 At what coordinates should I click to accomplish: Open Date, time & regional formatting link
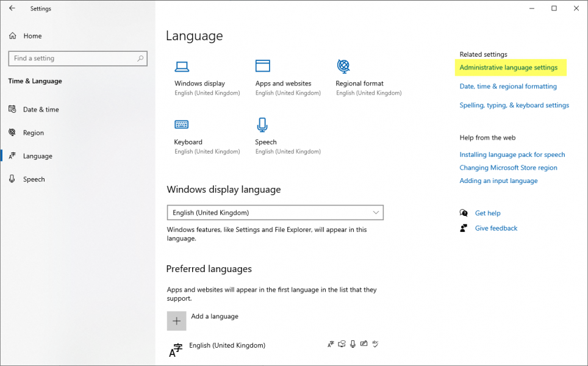[507, 87]
